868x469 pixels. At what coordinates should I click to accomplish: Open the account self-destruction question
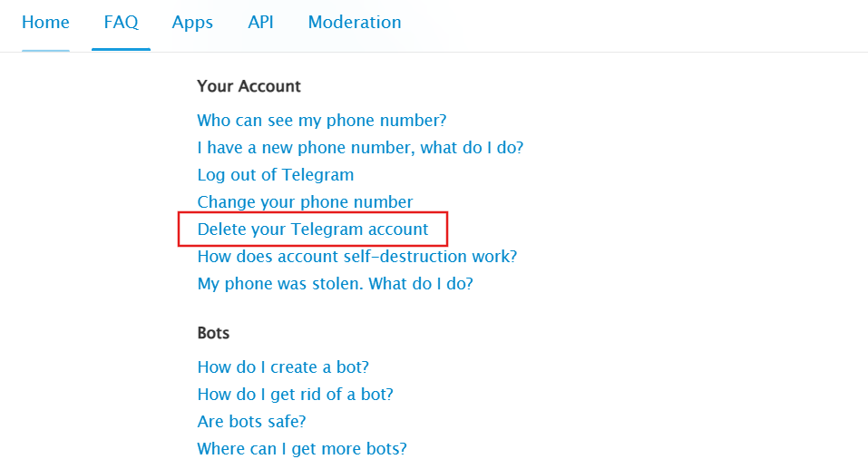click(x=357, y=257)
